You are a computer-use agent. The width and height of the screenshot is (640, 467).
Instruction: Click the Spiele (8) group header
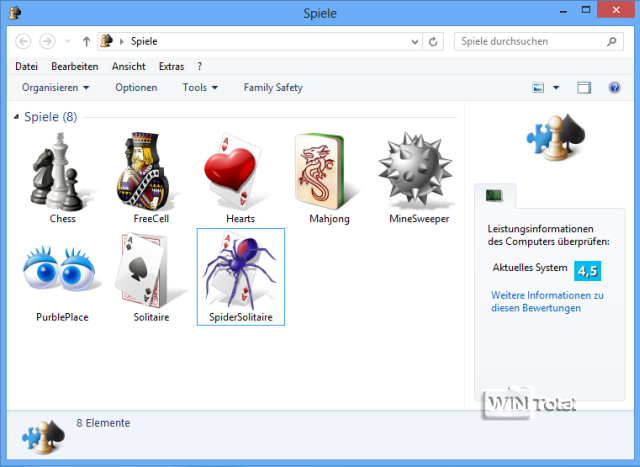[x=51, y=117]
